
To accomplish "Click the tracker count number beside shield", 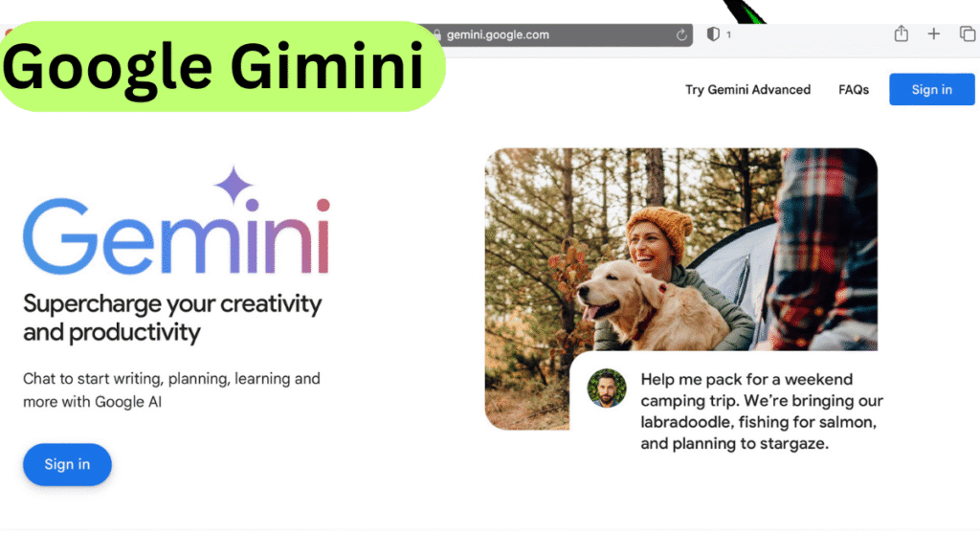I will click(728, 35).
